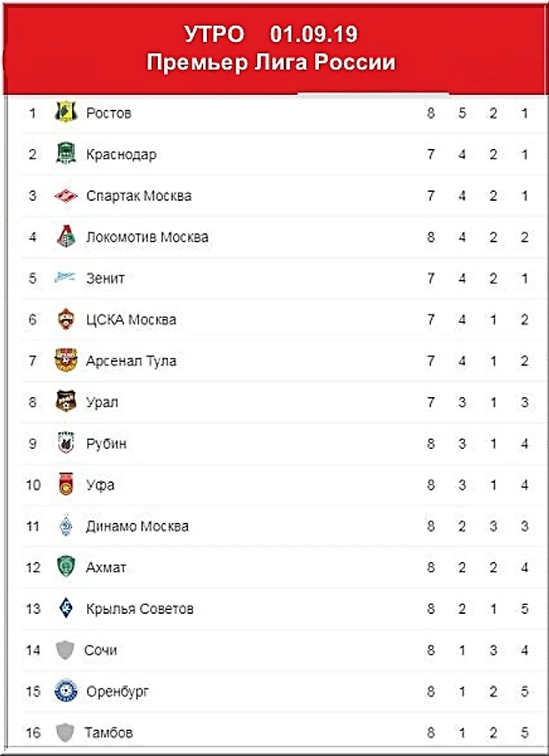The height and width of the screenshot is (756, 549).
Task: Click the Ural club logo
Action: [x=66, y=402]
